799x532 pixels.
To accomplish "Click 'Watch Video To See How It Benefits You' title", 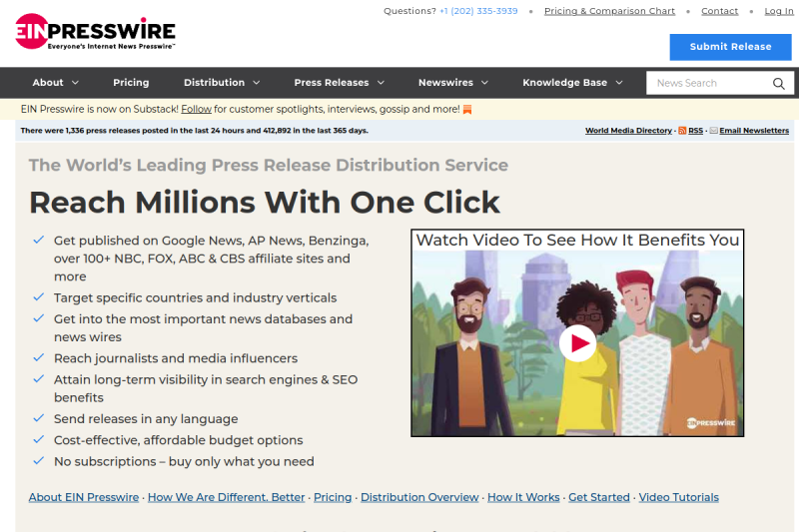I will [x=577, y=240].
